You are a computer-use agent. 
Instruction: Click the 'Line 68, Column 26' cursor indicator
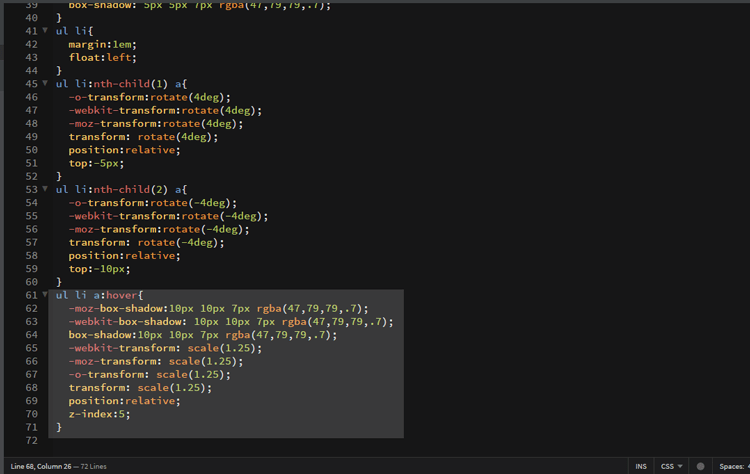(x=41, y=466)
